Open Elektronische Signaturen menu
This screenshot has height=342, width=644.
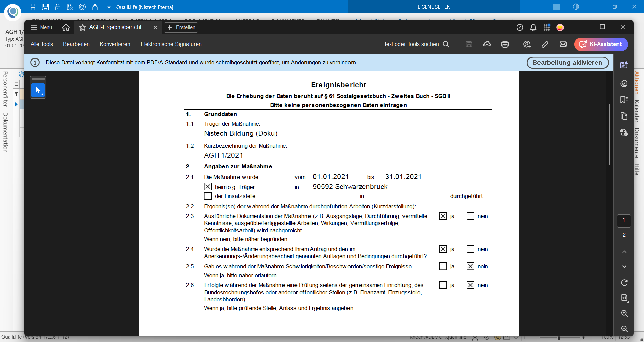click(171, 44)
